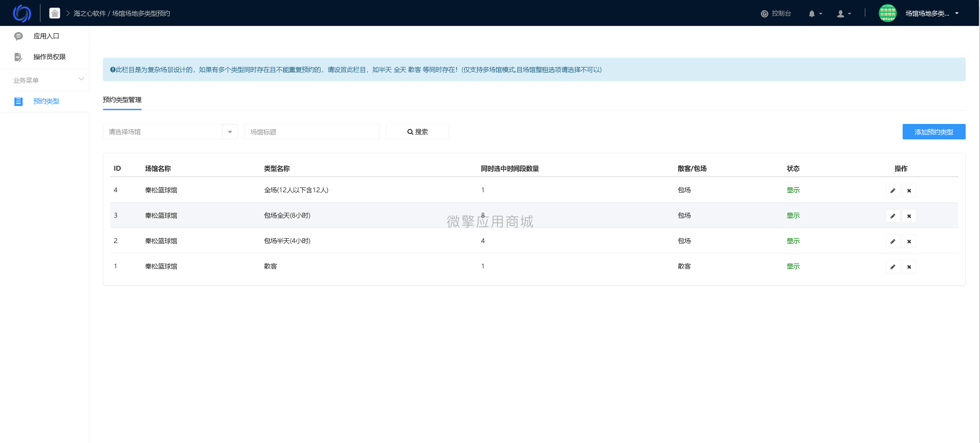Edit the 散客 type row with ID 1
Image resolution: width=980 pixels, height=443 pixels.
click(x=892, y=267)
